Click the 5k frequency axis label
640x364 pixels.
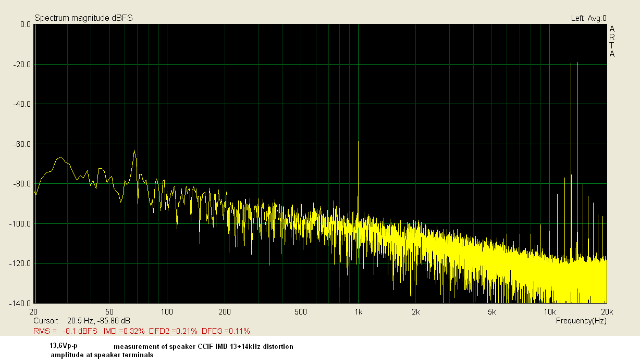(491, 311)
